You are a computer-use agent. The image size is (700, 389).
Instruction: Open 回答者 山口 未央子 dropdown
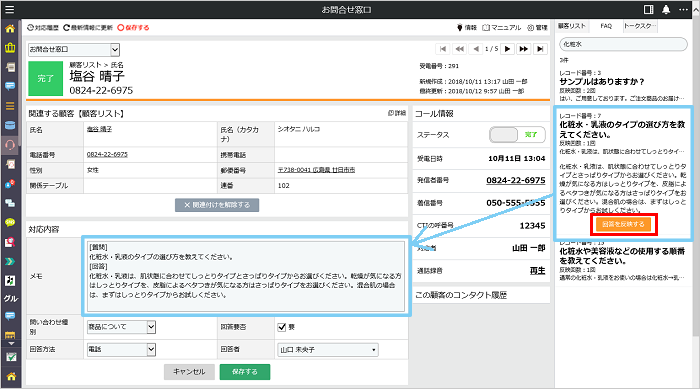(x=328, y=350)
